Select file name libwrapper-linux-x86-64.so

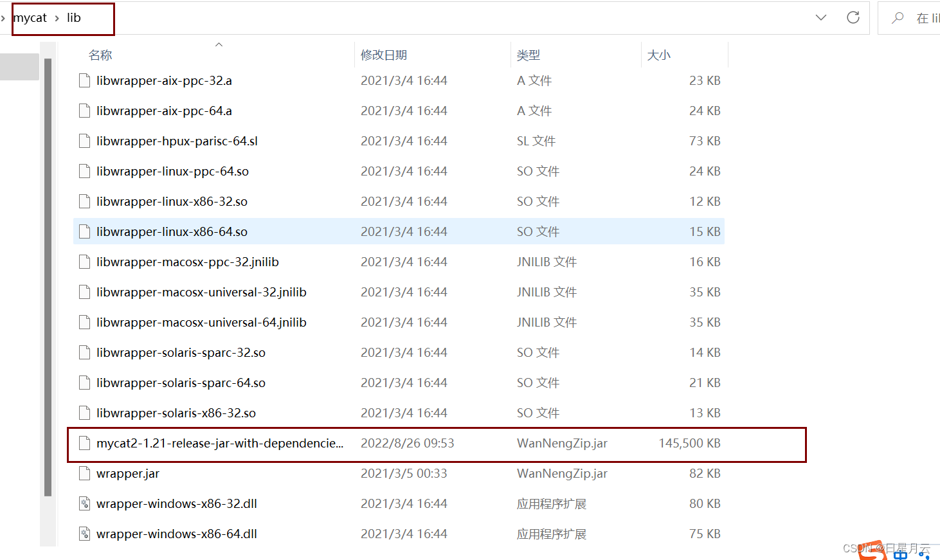tap(172, 231)
